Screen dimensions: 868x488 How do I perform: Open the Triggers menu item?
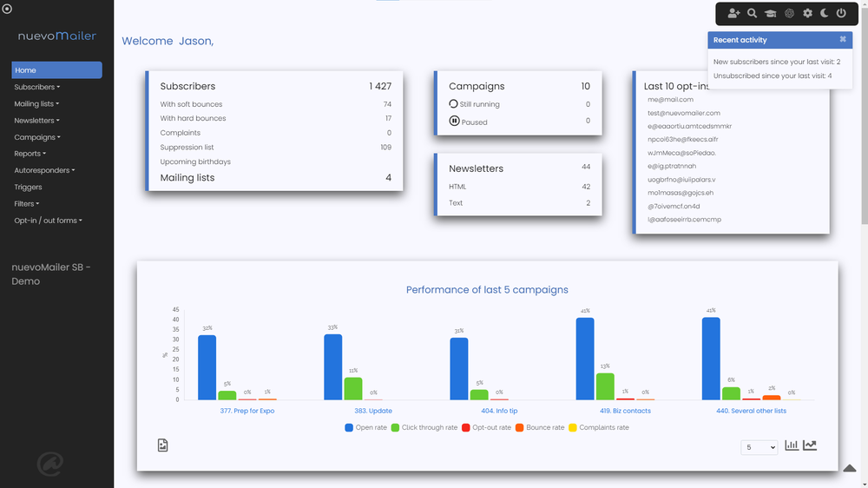click(x=29, y=188)
